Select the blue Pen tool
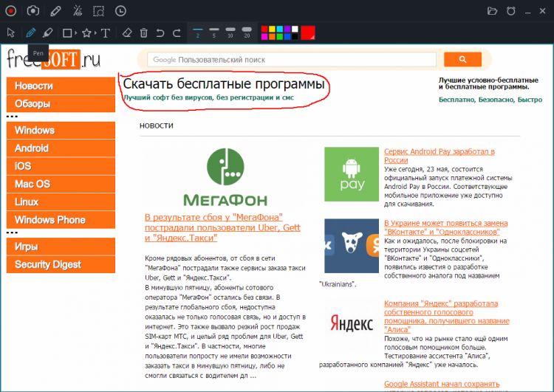Screen dimensions: 554x392 tap(31, 33)
